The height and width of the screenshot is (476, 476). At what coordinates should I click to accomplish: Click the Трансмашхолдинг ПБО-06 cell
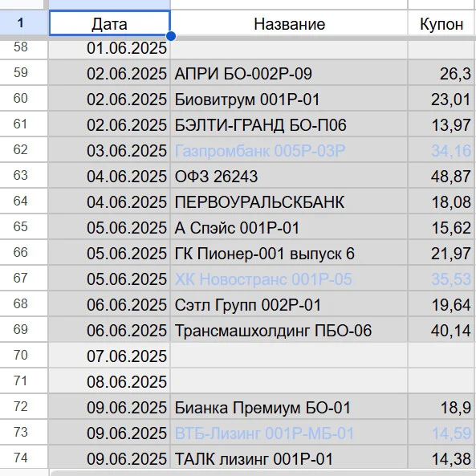pos(289,330)
